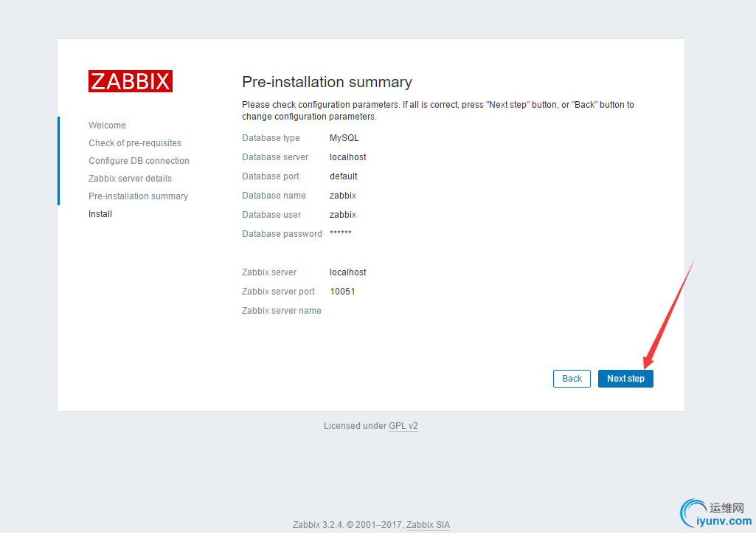Open the GPL v2 license link
Viewport: 756px width, 533px height.
coord(403,426)
